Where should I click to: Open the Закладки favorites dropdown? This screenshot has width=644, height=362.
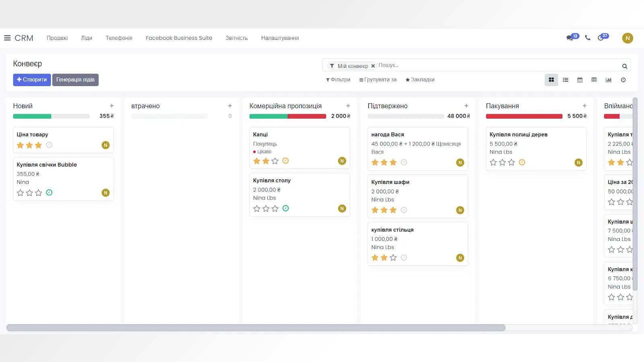[420, 80]
